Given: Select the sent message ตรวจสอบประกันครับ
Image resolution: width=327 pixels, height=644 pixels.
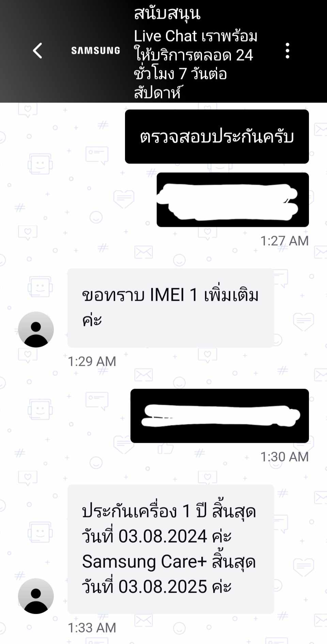Looking at the screenshot, I should (217, 137).
